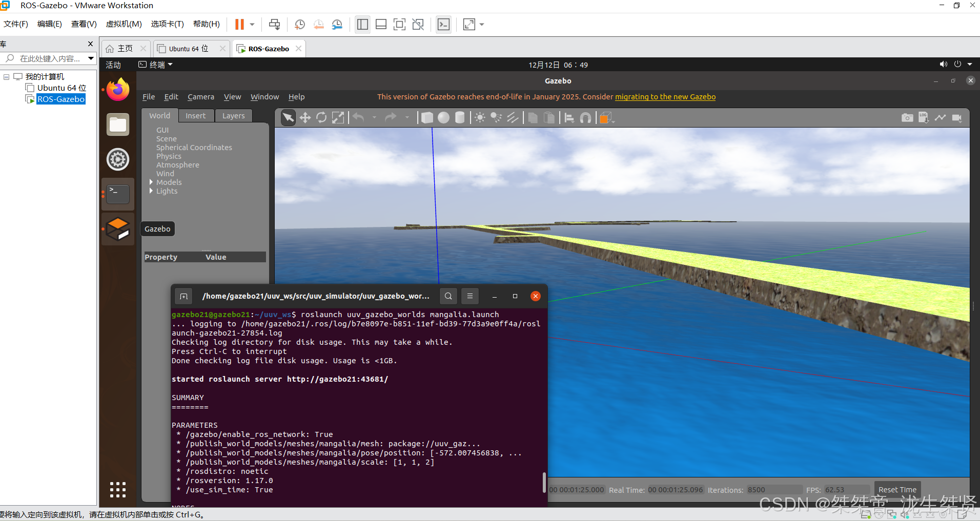The image size is (980, 521).
Task: Add a directional light in Gazebo
Action: pyautogui.click(x=513, y=118)
